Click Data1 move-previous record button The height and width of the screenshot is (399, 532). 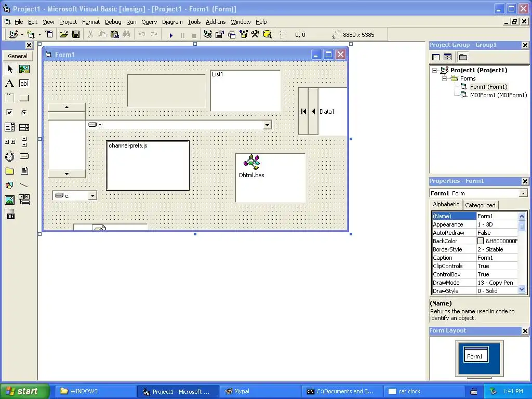(313, 111)
